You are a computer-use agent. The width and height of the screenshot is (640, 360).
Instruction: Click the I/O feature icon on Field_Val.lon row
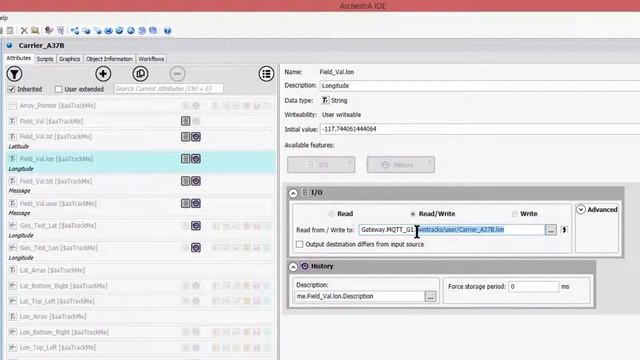pos(185,159)
